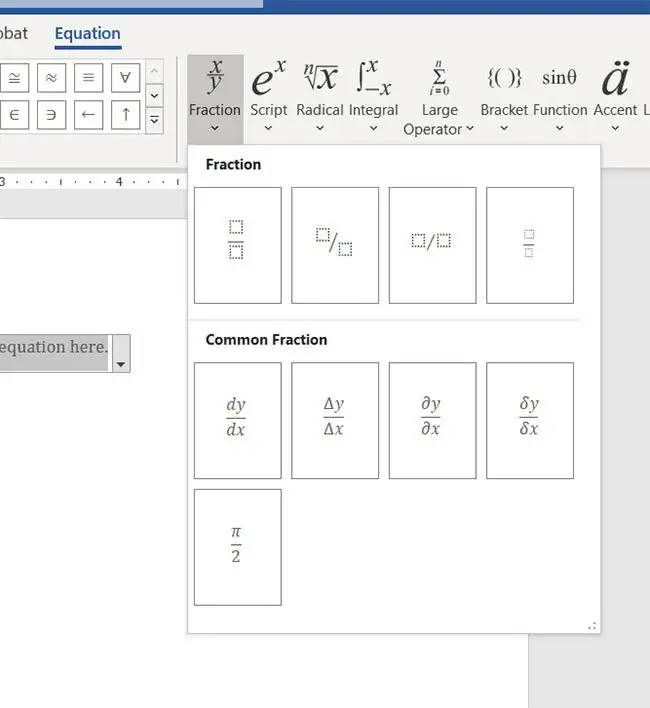This screenshot has width=650, height=708.
Task: Open the Script dropdown
Action: (269, 96)
